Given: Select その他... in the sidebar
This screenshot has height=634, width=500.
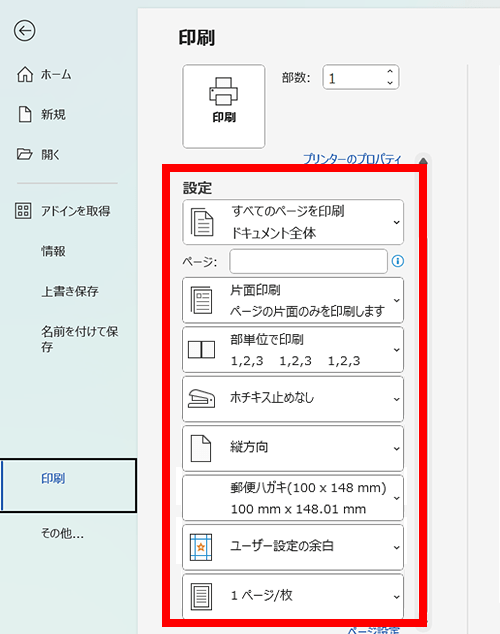Looking at the screenshot, I should click(x=62, y=534).
